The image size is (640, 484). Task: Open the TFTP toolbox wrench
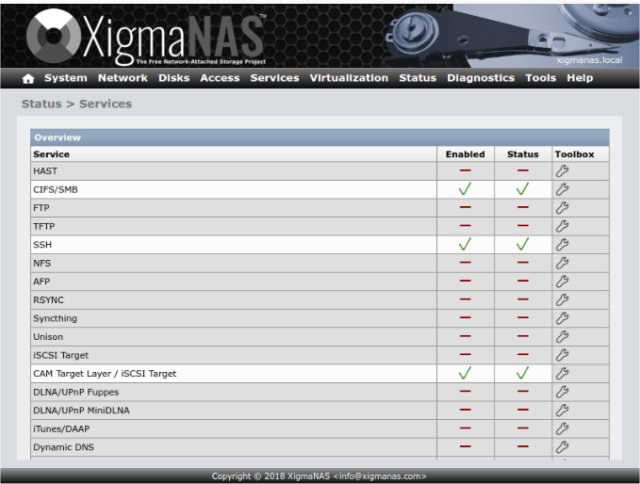coord(562,226)
